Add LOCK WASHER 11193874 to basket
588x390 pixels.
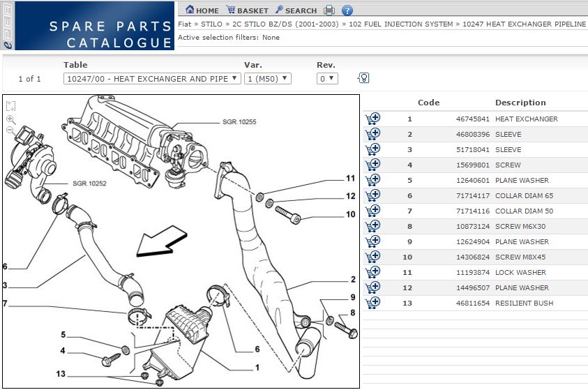(x=372, y=273)
